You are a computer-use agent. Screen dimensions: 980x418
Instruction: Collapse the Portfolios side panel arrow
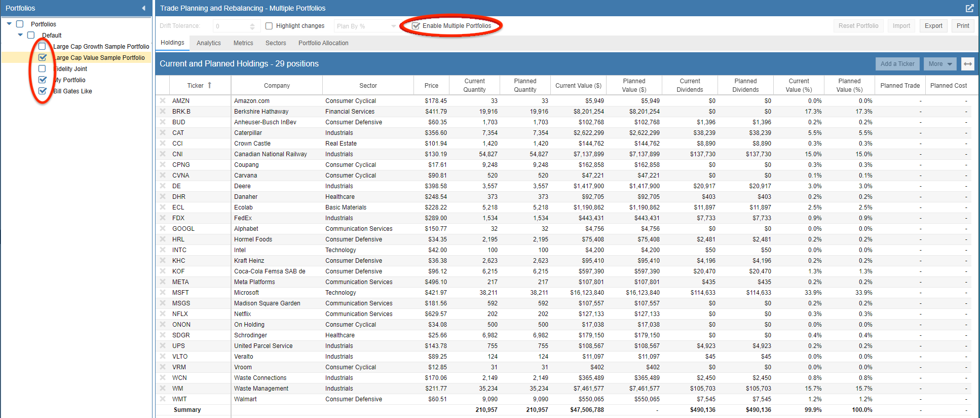143,8
